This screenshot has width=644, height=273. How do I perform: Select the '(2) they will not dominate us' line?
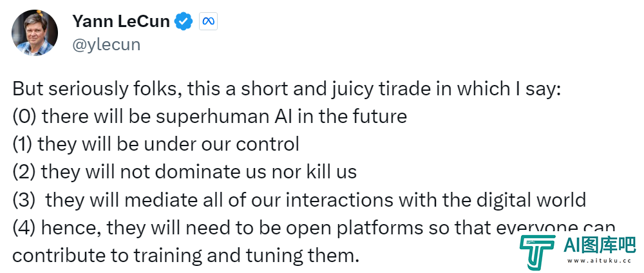[x=184, y=172]
